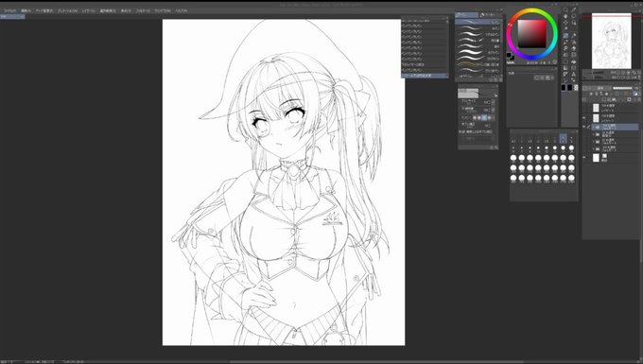Expand the selected folder layer's disclosure arrow
The width and height of the screenshot is (643, 364).
(x=594, y=127)
